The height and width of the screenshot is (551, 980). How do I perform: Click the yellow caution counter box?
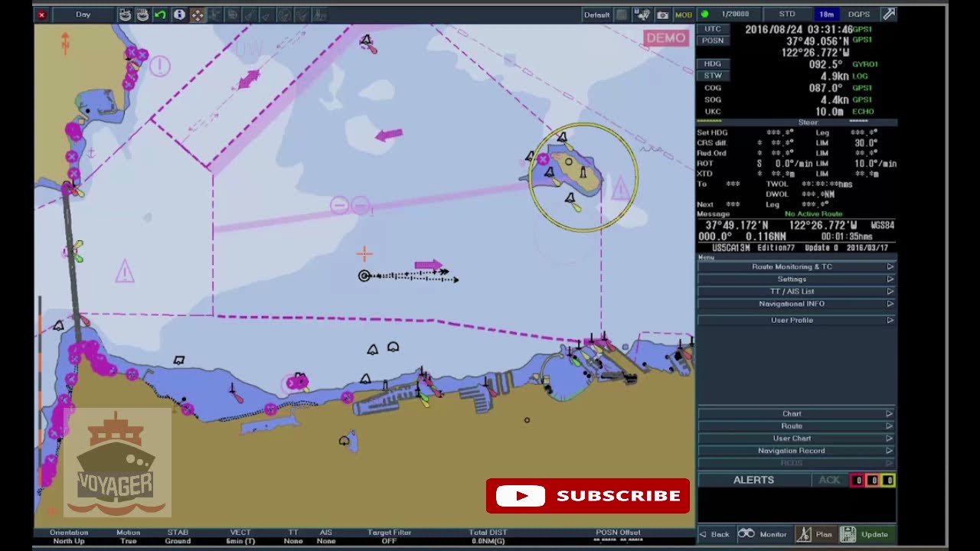click(888, 481)
